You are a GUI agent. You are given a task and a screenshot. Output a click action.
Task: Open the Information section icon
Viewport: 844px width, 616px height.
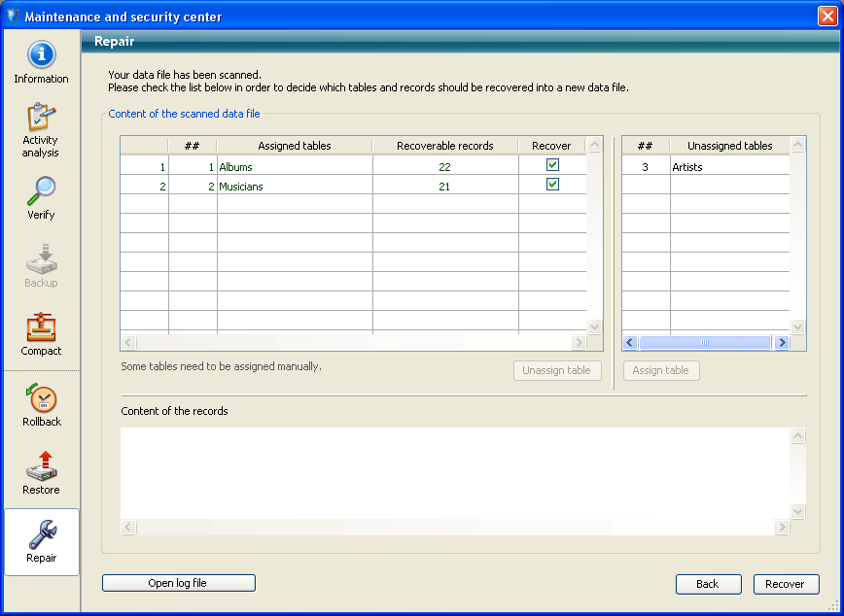pos(41,55)
